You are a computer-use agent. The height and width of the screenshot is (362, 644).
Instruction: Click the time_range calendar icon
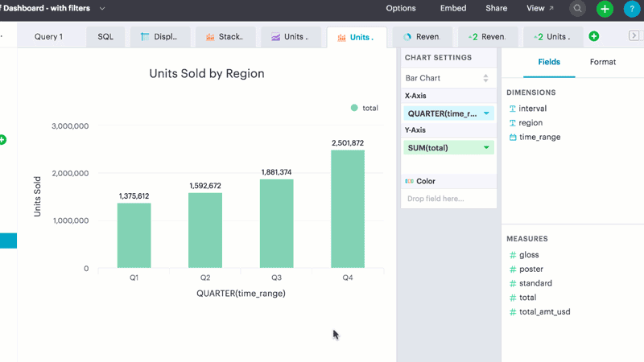click(513, 137)
